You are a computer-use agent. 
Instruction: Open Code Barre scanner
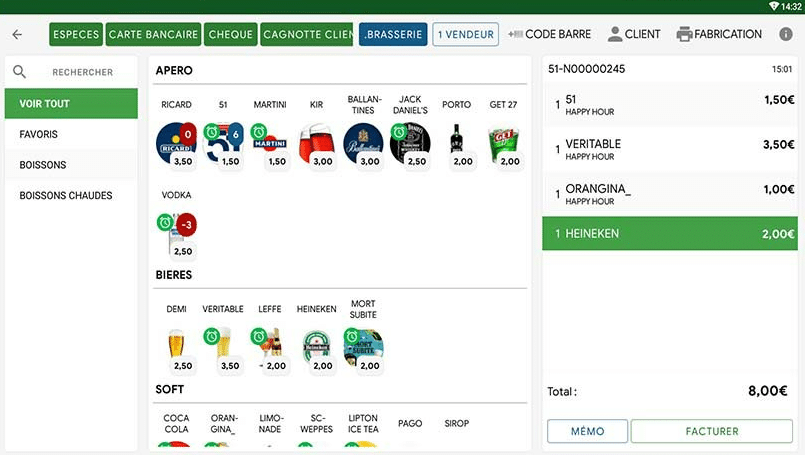point(549,34)
